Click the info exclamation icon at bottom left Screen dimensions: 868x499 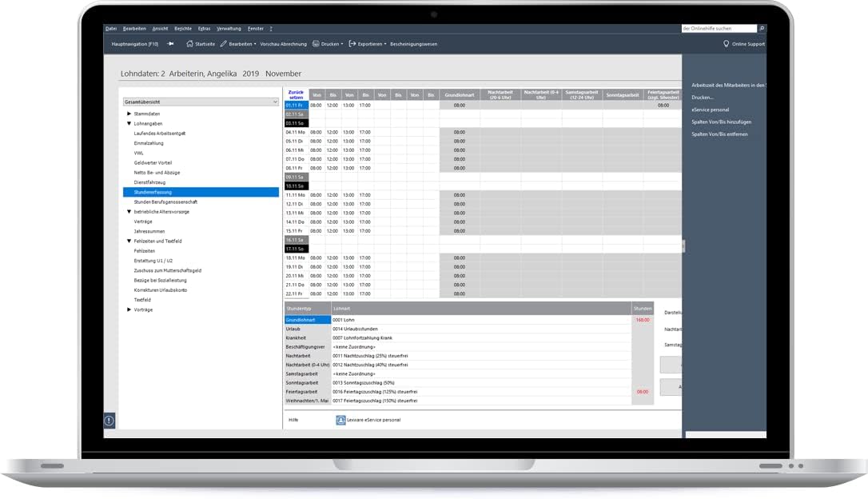109,421
